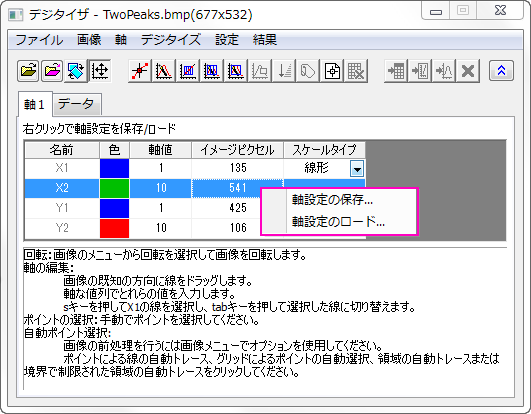
Task: Click the second folder icon with pink arrow
Action: point(52,71)
